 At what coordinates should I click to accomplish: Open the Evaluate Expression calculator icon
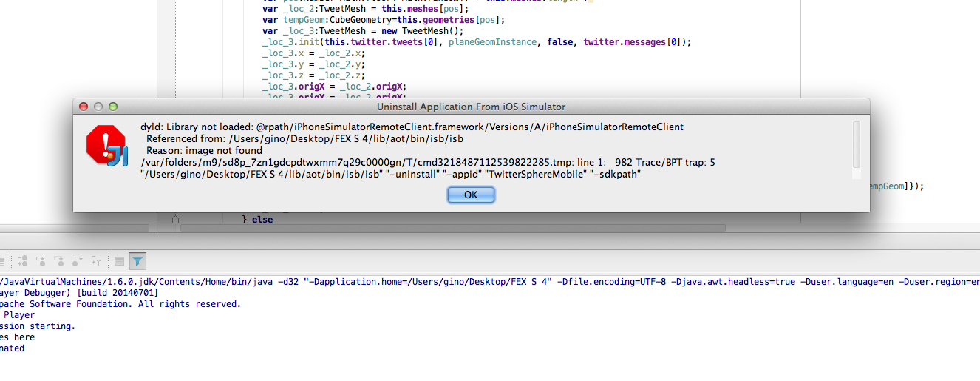(x=119, y=261)
